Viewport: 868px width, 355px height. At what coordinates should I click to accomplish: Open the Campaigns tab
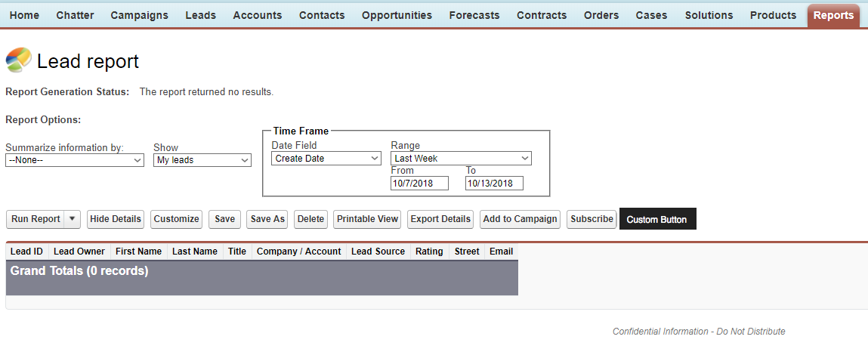pyautogui.click(x=139, y=15)
